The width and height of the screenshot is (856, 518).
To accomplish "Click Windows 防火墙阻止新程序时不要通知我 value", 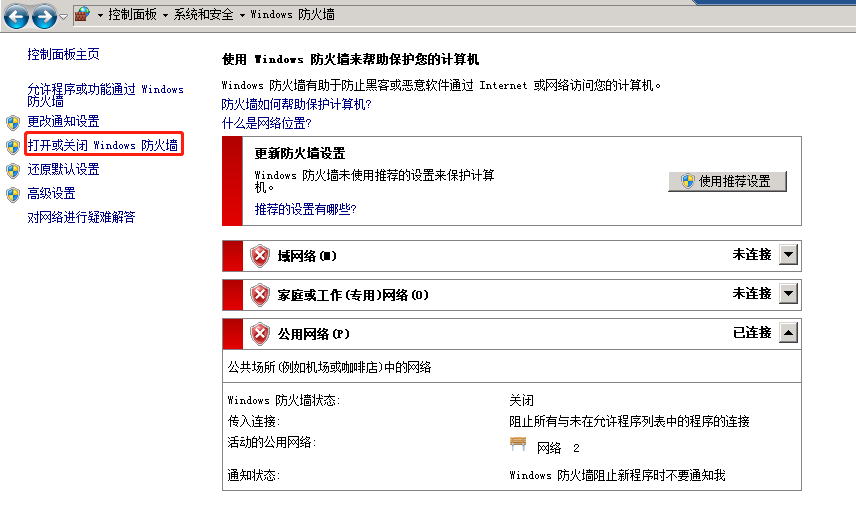I will (617, 475).
